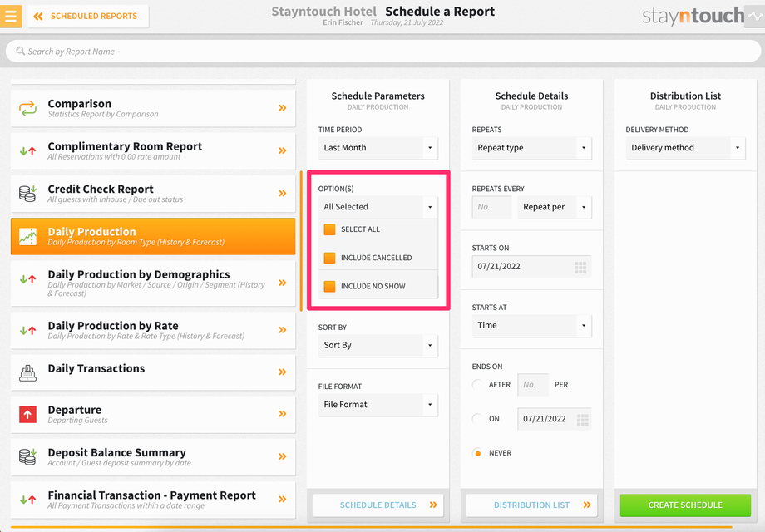Click the Distribution List button
This screenshot has height=532, width=765.
(532, 505)
